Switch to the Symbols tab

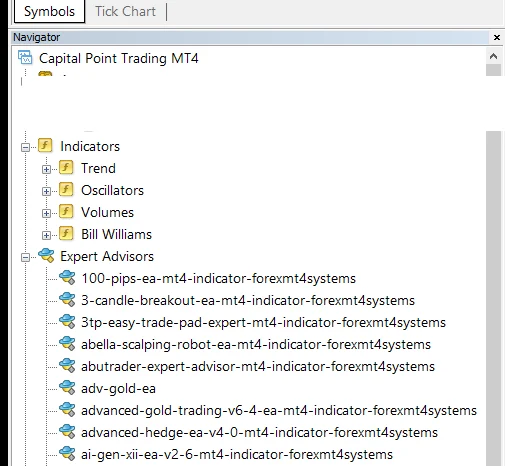tap(49, 11)
